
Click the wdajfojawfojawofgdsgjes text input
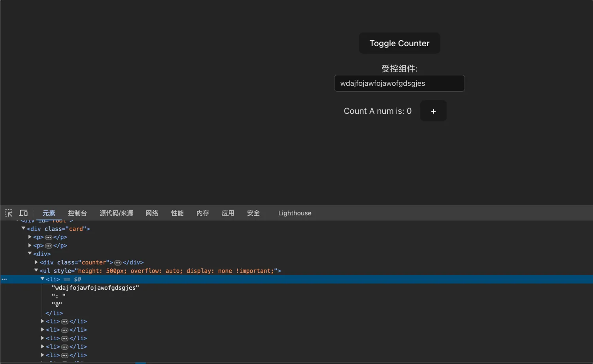399,83
